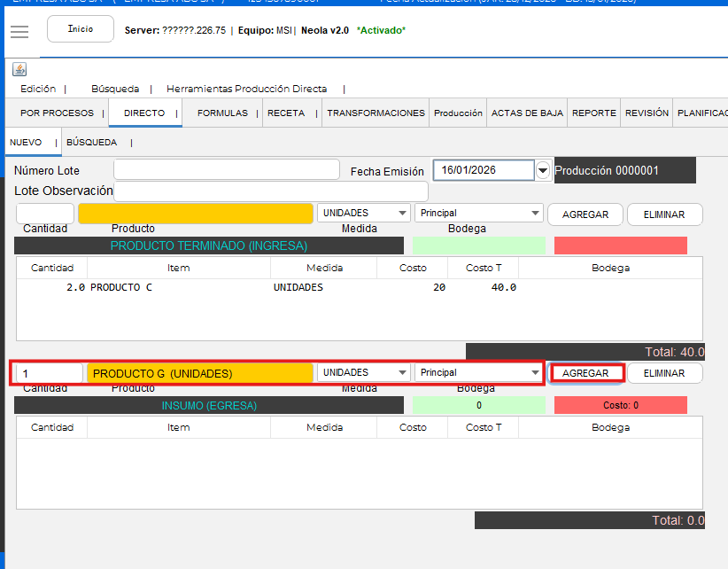728x569 pixels.
Task: Click ELIMINAR in the finished product row
Action: tap(664, 214)
